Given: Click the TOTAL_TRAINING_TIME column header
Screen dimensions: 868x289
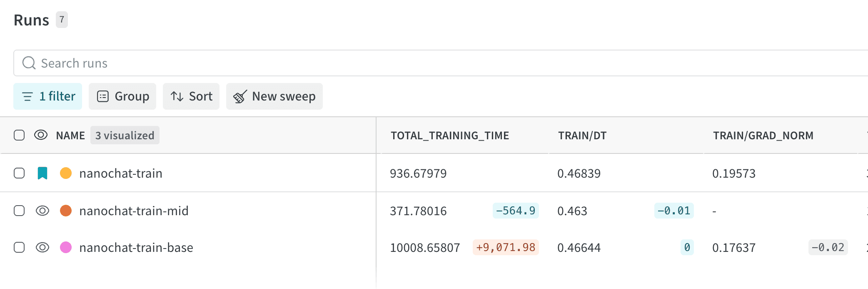Looking at the screenshot, I should click(450, 136).
